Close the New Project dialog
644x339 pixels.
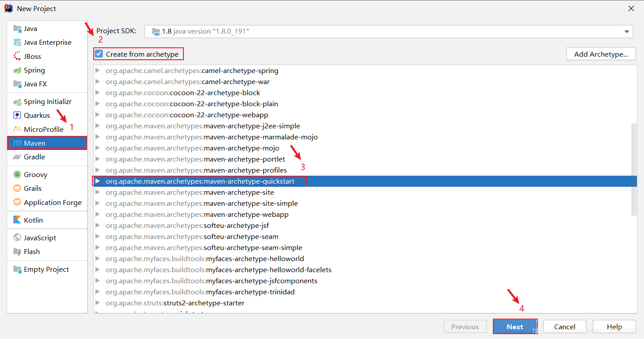(x=631, y=8)
